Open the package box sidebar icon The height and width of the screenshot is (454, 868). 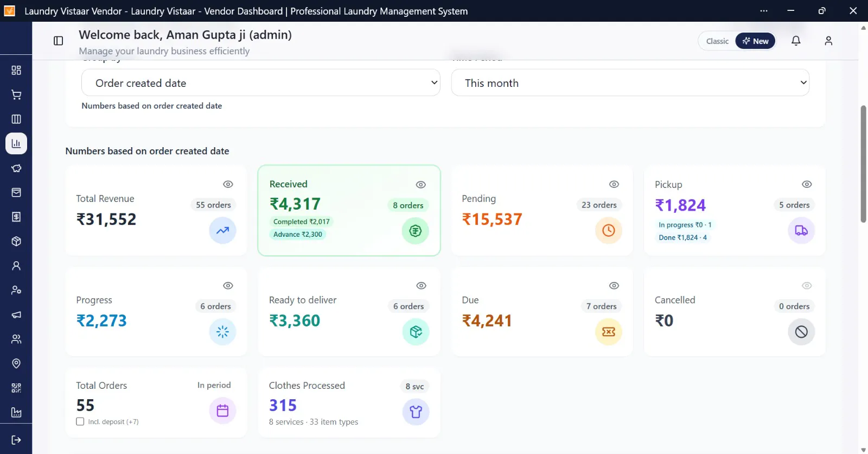pyautogui.click(x=16, y=241)
